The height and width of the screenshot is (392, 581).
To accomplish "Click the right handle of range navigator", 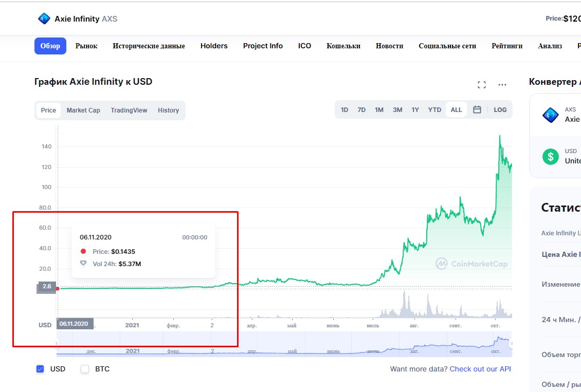I will click(x=512, y=344).
